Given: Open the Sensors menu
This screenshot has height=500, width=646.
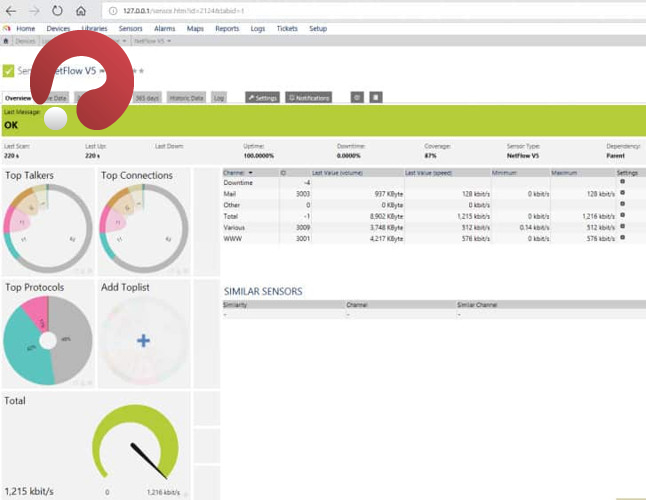Looking at the screenshot, I should tap(130, 29).
